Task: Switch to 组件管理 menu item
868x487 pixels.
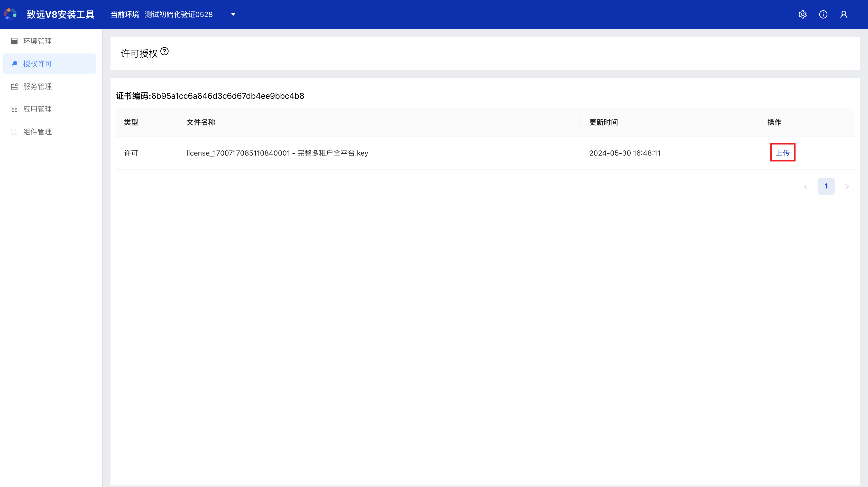Action: click(x=49, y=132)
